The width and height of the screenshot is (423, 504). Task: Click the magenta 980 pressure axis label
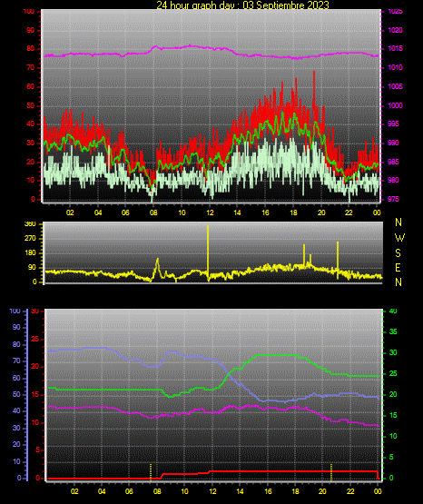point(394,180)
